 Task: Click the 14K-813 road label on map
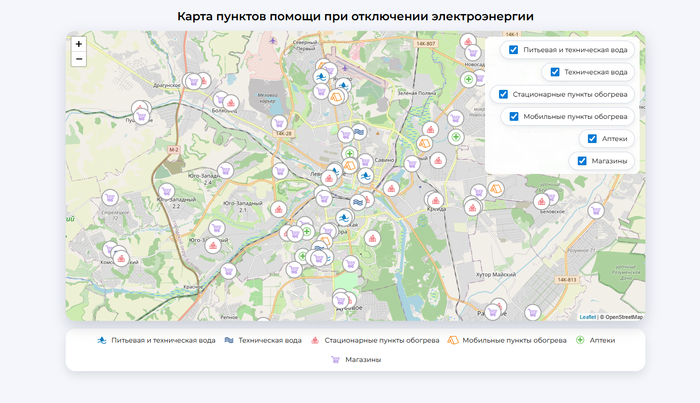(x=567, y=280)
